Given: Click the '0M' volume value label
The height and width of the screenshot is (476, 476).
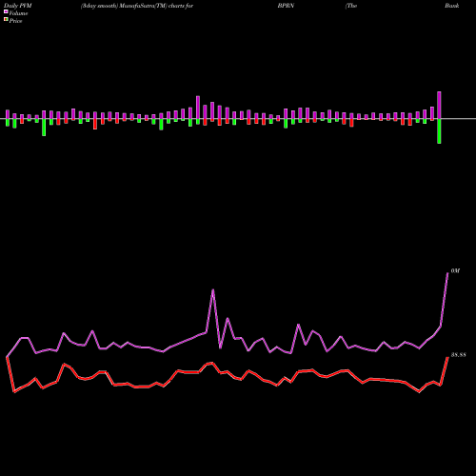Looking at the screenshot, I should (455, 270).
